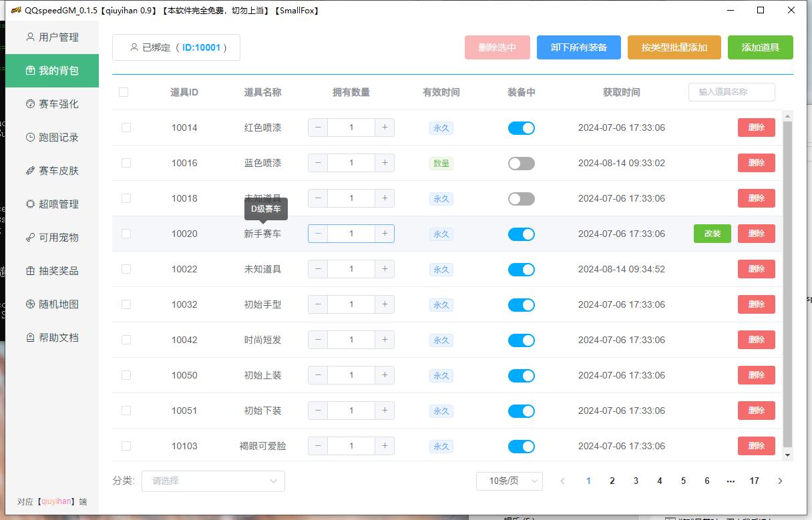The height and width of the screenshot is (520, 812).
Task: Disable equipped toggle for 红色喷漆
Action: coord(521,127)
